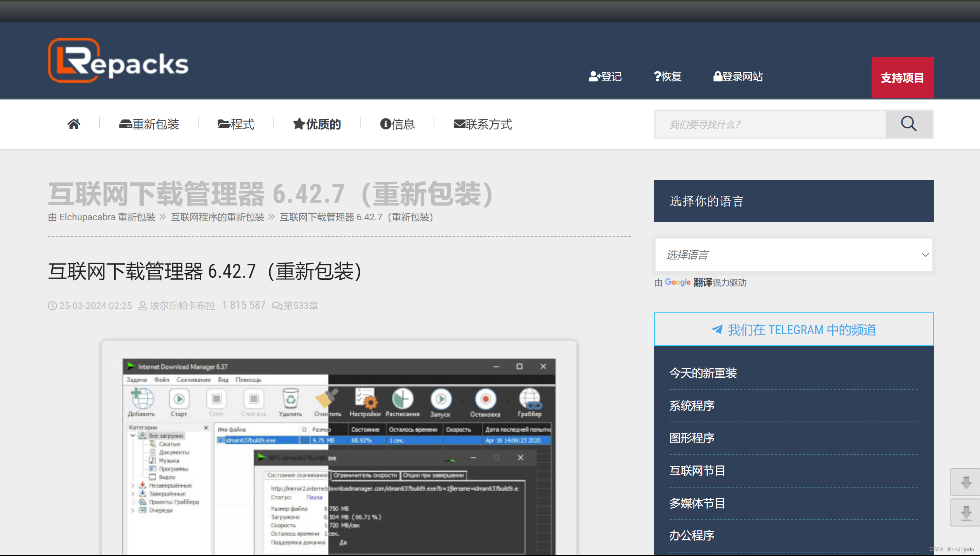Open the 程式 menu item
Screen dimensions: 980x556
(x=235, y=124)
